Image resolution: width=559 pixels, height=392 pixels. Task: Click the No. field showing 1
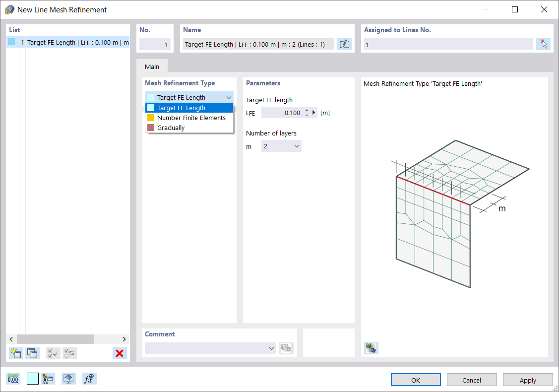155,44
